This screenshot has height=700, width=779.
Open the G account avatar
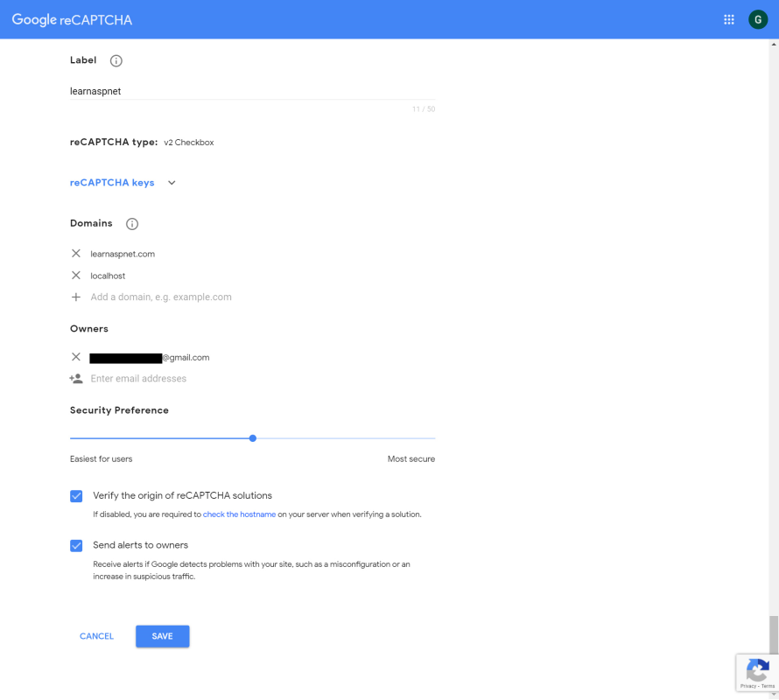[758, 19]
